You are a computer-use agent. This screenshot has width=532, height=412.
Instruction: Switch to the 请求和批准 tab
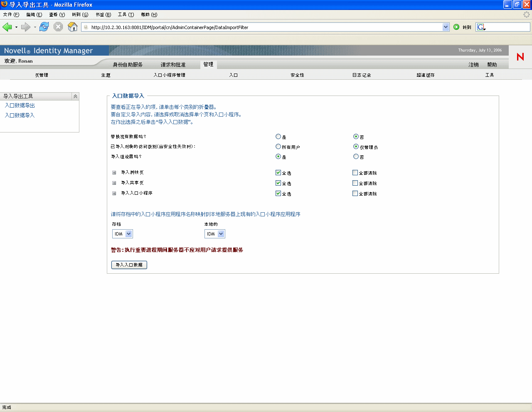click(x=174, y=64)
